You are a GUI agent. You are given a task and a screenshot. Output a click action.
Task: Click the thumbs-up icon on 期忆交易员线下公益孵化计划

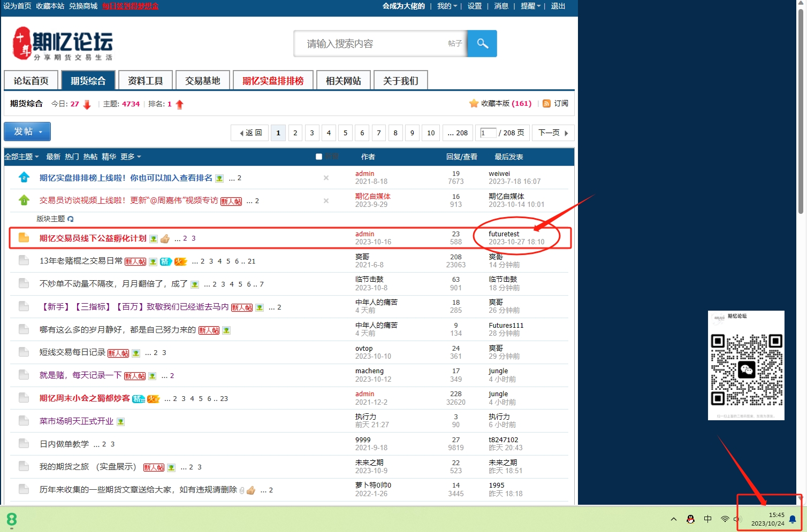165,238
